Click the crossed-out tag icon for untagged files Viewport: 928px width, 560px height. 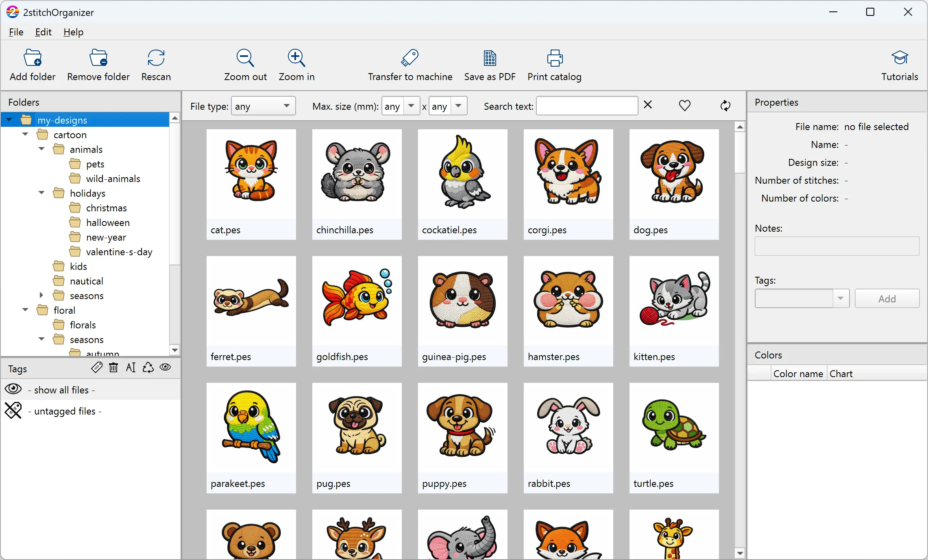(13, 410)
